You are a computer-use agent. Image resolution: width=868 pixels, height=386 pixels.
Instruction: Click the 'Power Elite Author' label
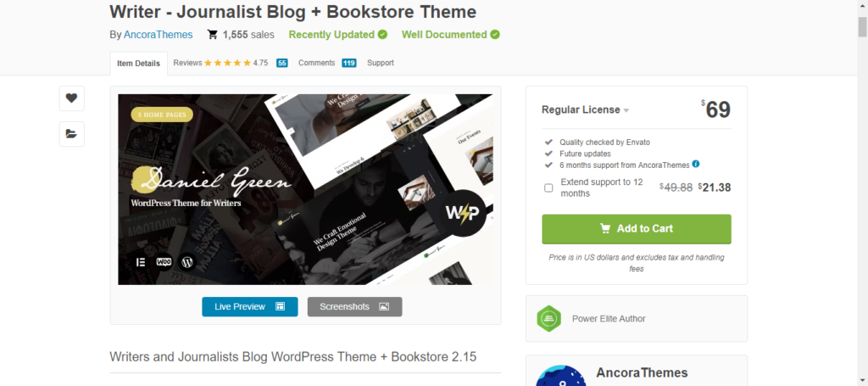[609, 319]
